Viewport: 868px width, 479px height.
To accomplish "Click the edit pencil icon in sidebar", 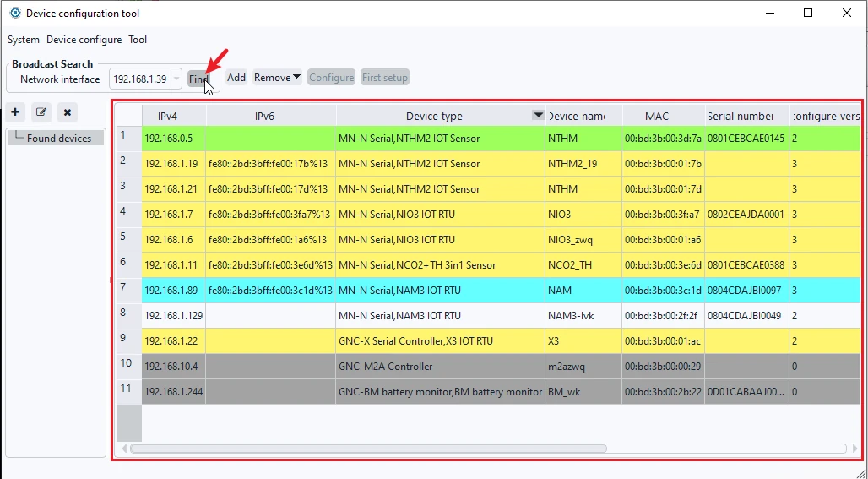I will pyautogui.click(x=41, y=112).
